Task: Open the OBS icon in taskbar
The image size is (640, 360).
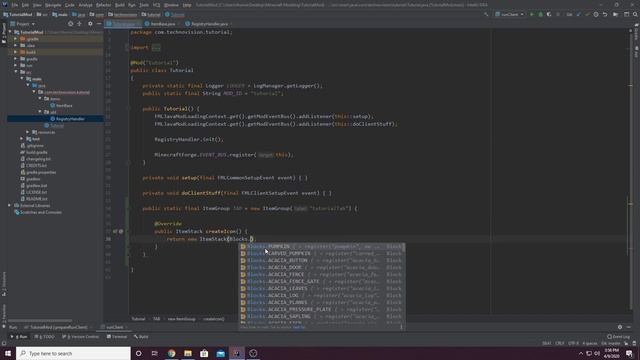Action: 253,353
